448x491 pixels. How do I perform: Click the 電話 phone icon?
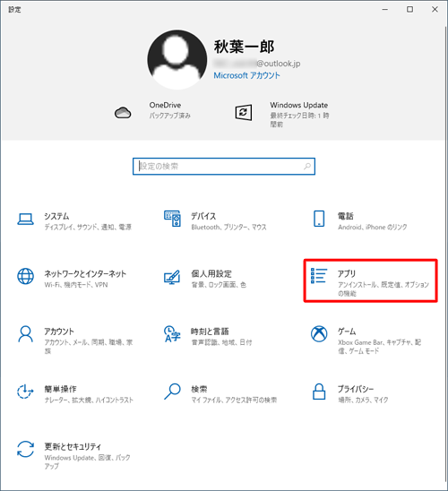click(319, 219)
